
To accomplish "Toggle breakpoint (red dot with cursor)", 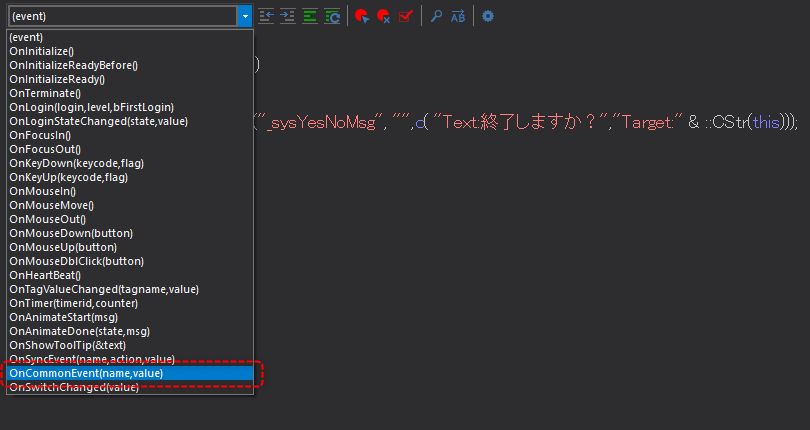I will tap(362, 17).
